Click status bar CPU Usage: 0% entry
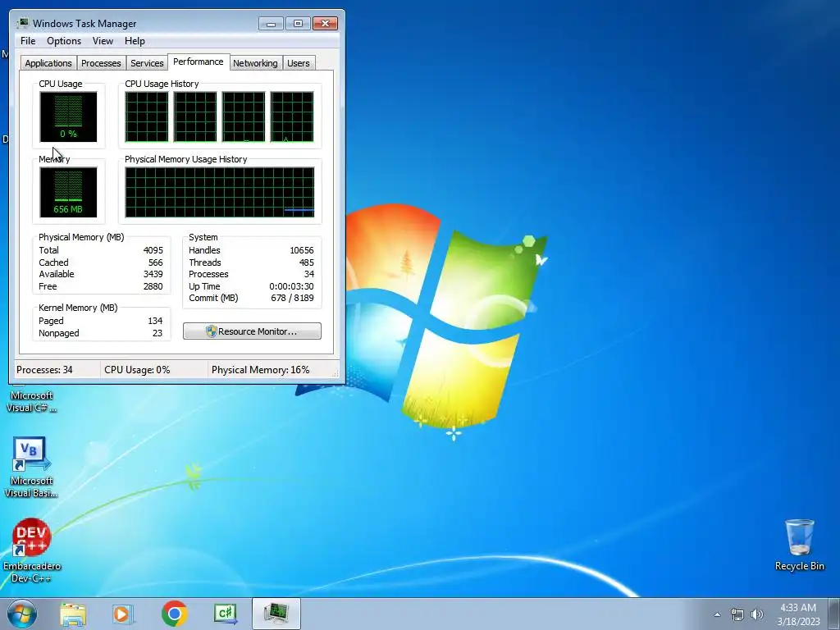This screenshot has height=630, width=840. (x=137, y=370)
